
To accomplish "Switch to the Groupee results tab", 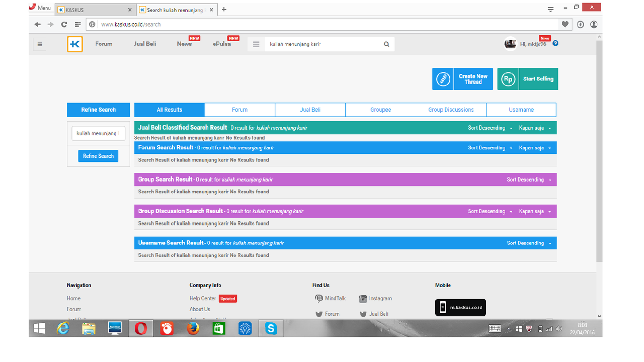I will pos(380,110).
